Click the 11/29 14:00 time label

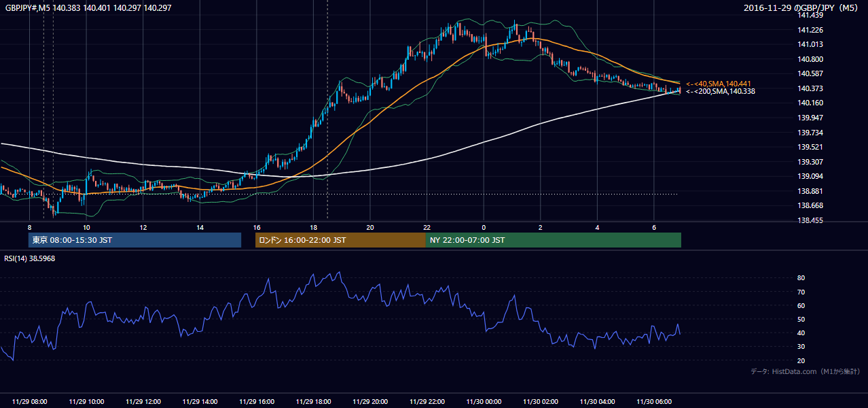200,401
